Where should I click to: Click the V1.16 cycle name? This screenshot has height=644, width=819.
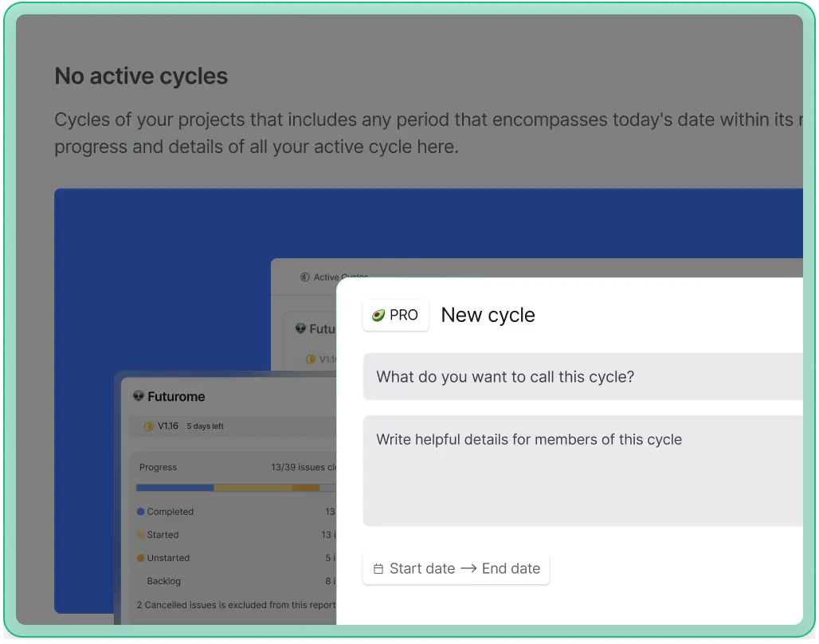[168, 426]
